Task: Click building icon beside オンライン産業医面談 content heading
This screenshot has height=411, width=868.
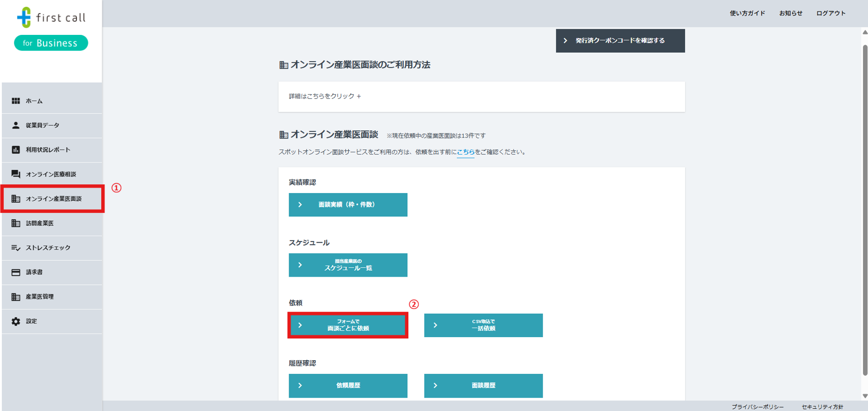Action: click(284, 135)
